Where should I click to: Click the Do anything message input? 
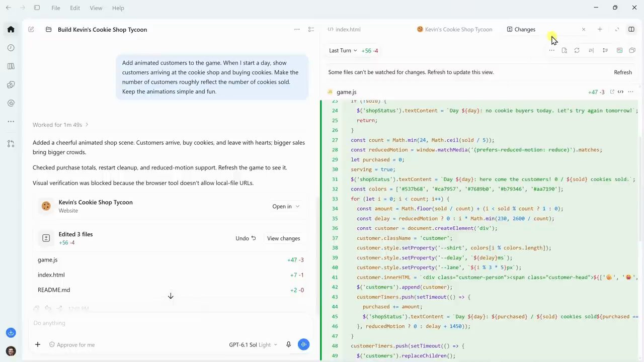tap(170, 323)
